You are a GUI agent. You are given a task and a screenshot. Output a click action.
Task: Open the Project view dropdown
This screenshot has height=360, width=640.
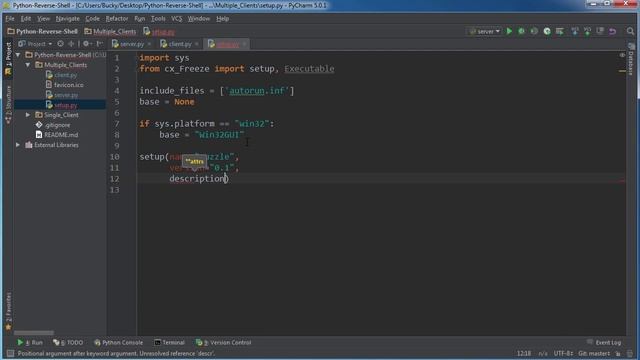coord(36,44)
